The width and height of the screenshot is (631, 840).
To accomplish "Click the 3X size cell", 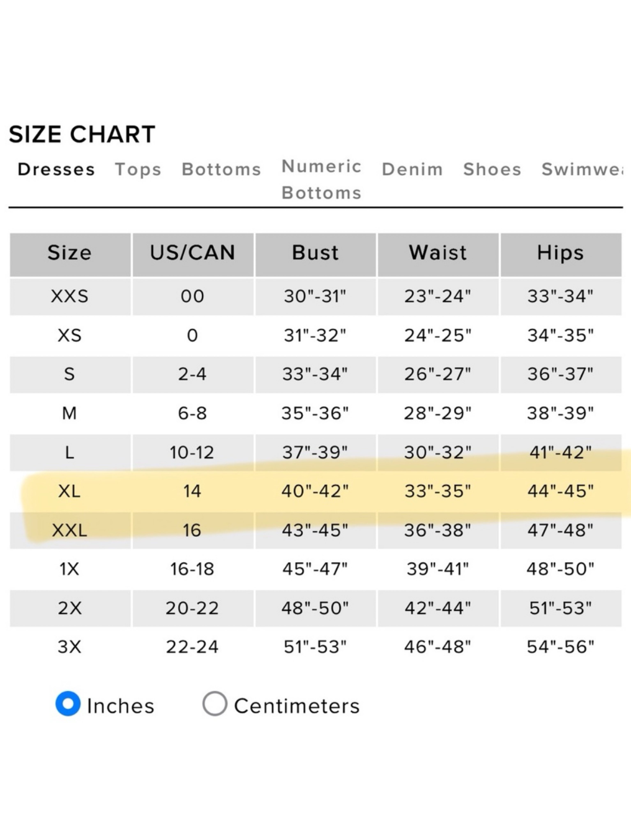I will pyautogui.click(x=70, y=647).
